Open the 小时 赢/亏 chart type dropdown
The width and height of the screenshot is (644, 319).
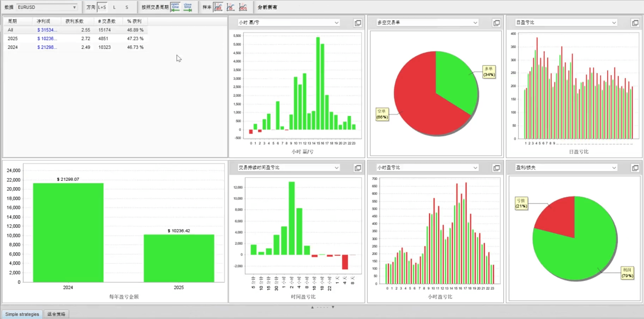288,23
